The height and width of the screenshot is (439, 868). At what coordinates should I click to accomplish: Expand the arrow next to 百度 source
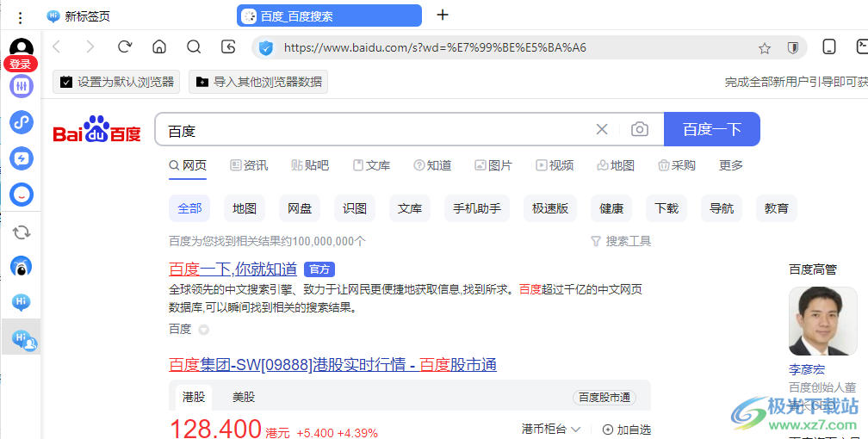[x=204, y=330]
